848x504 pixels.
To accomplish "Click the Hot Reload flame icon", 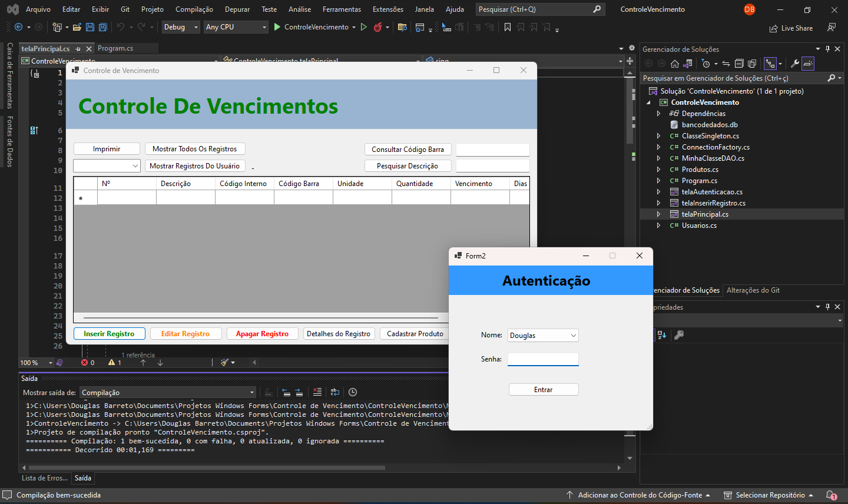I will coord(378,27).
